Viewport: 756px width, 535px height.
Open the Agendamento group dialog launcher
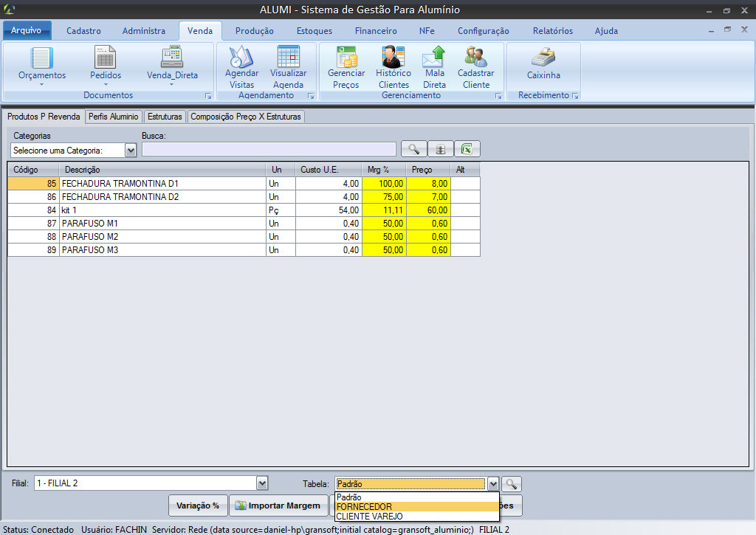pyautogui.click(x=311, y=96)
